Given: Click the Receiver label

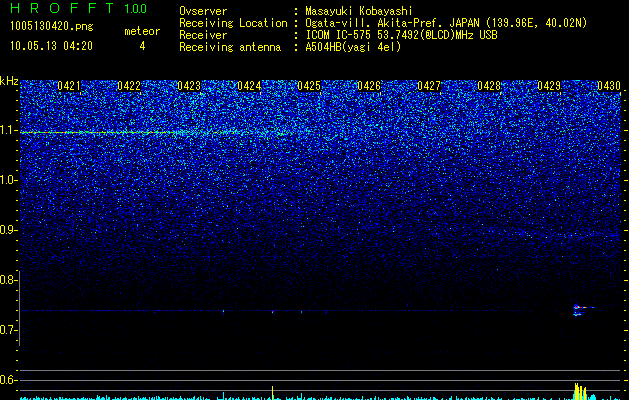Looking at the screenshot, I should [203, 35].
